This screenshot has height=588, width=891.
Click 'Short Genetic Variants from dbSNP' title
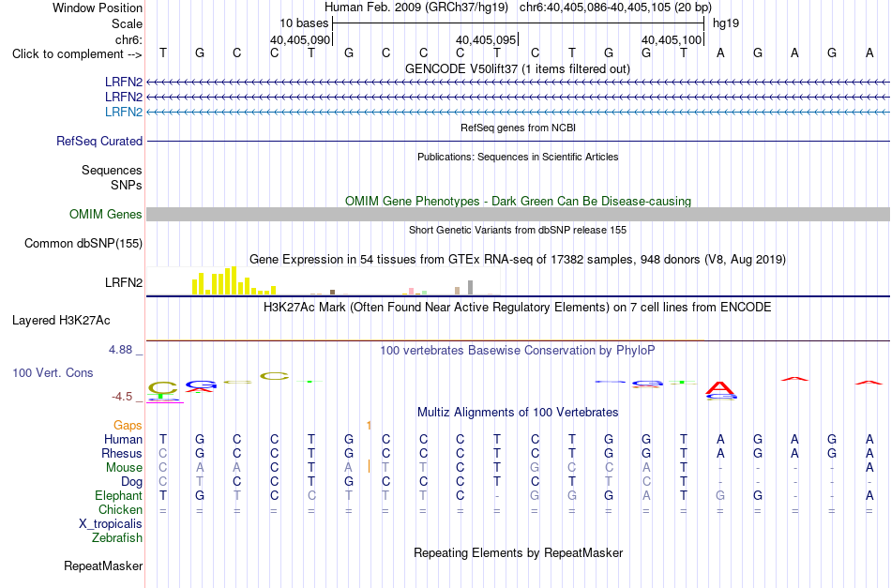point(518,230)
